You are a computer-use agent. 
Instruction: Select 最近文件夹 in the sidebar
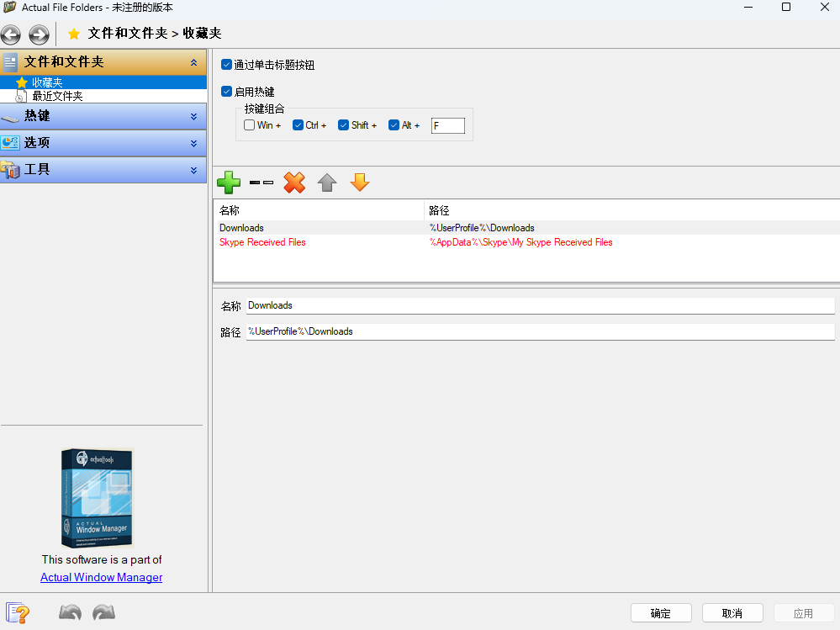(103, 97)
